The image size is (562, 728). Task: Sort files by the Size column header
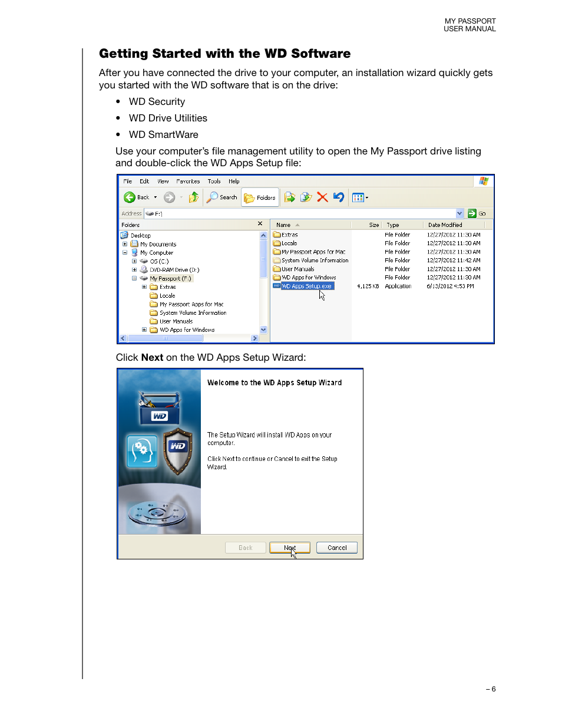pos(366,225)
